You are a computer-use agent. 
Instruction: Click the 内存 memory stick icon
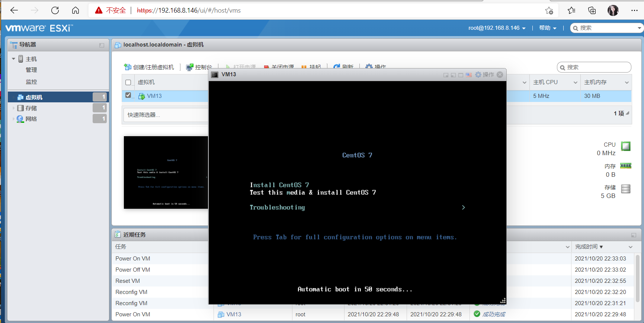coord(626,166)
